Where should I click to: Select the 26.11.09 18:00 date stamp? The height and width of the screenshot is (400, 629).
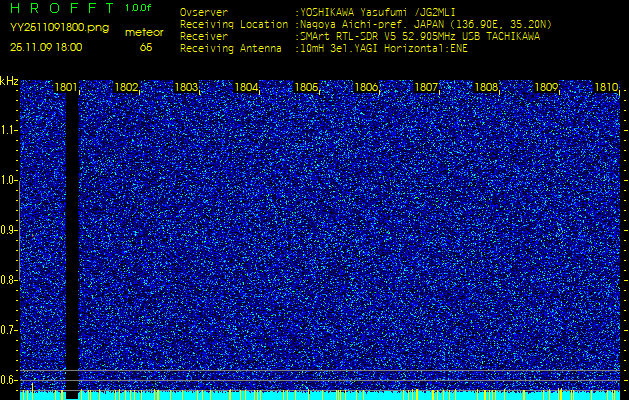coord(47,47)
